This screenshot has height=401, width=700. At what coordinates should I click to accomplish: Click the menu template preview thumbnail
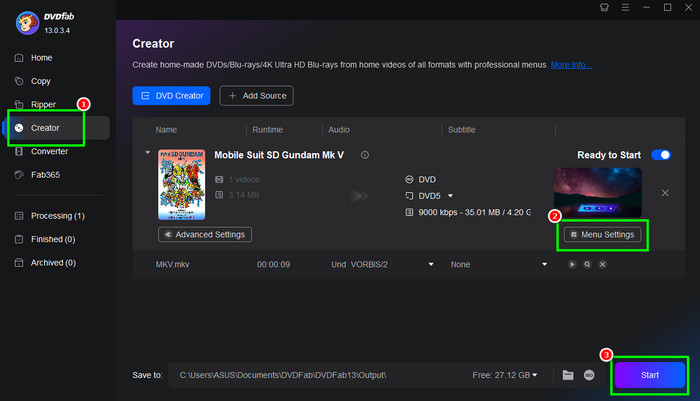pos(598,192)
